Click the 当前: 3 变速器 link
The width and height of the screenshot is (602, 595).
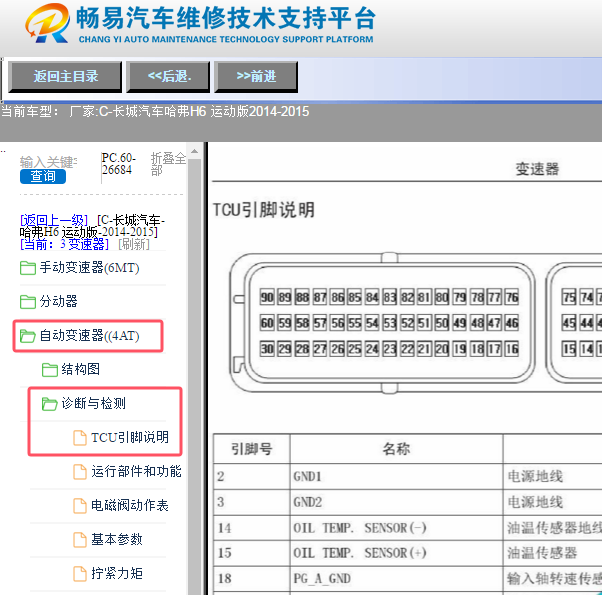(x=64, y=244)
